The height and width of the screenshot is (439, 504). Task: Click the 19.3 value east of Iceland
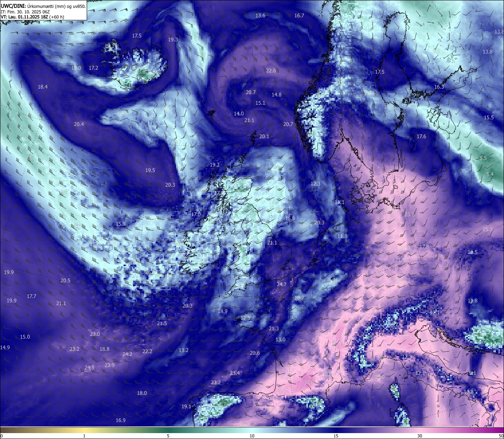173,40
